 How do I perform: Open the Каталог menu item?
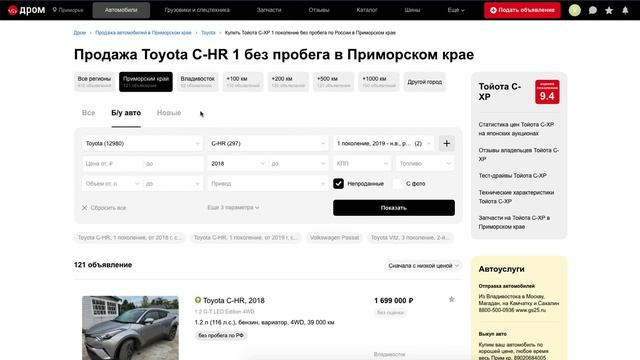click(x=367, y=10)
